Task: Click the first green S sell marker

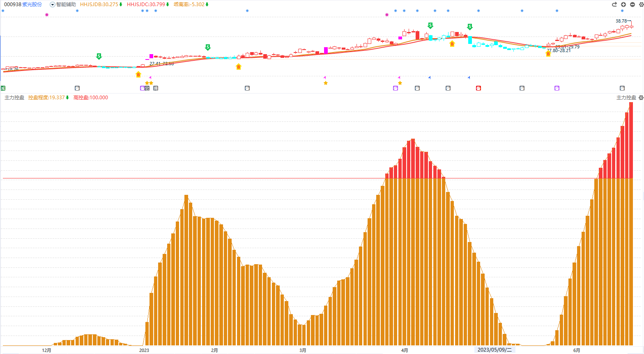Action: tap(99, 56)
